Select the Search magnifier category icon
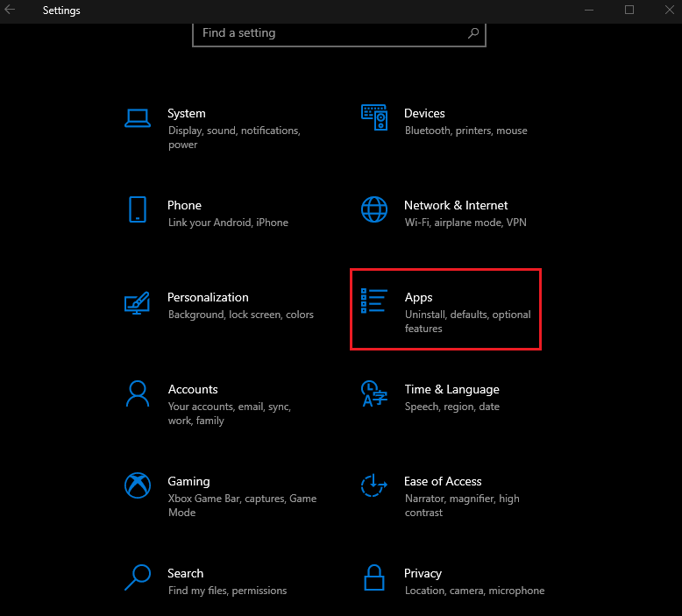682x616 pixels. pyautogui.click(x=138, y=577)
